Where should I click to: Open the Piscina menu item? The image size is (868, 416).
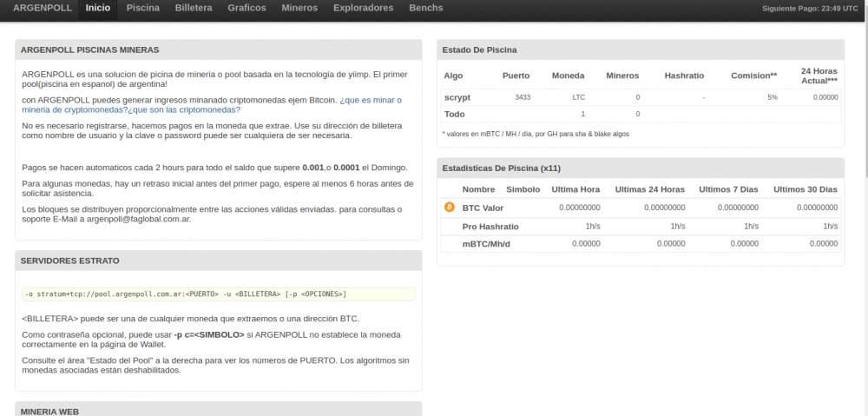coord(142,8)
